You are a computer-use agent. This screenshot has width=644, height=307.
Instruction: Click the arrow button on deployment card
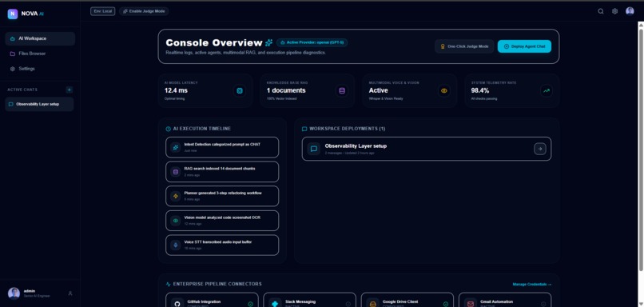pyautogui.click(x=539, y=149)
